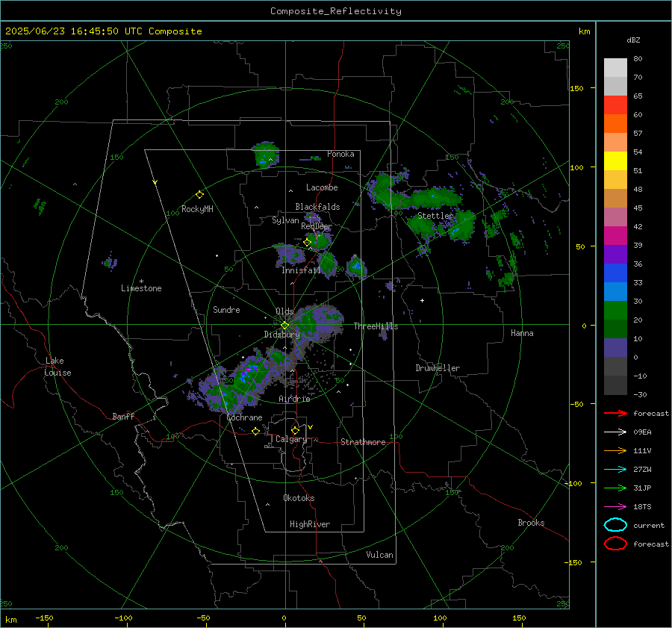The image size is (672, 628).
Task: Click the Airdrie label
Action: coord(294,399)
